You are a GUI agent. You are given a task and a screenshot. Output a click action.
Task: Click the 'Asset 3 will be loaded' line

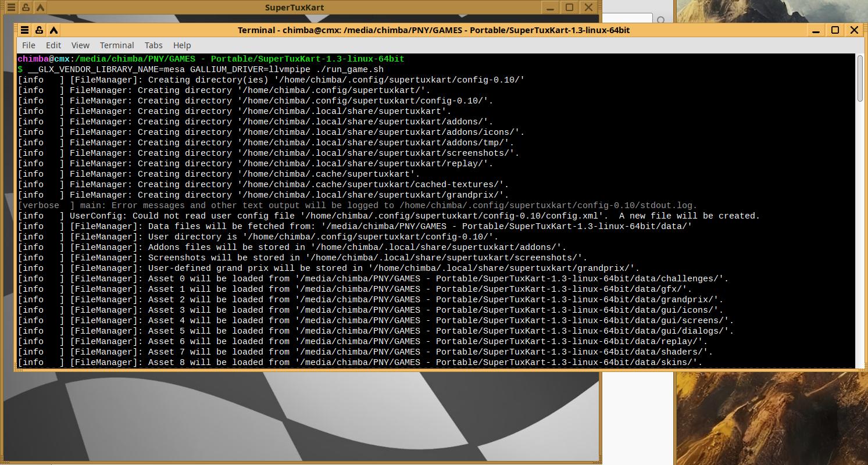click(x=370, y=310)
